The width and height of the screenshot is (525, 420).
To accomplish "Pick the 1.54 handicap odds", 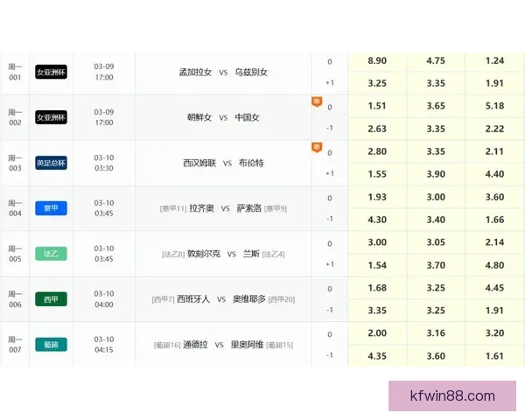I will (377, 265).
